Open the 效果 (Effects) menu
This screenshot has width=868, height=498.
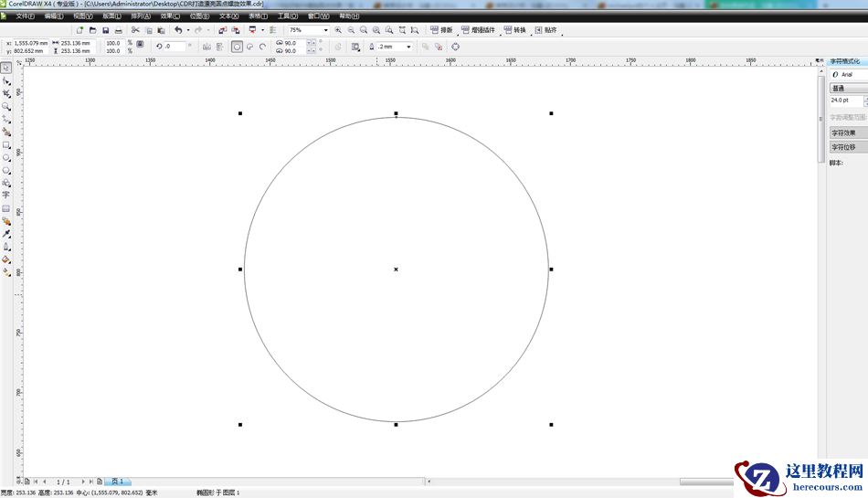170,16
